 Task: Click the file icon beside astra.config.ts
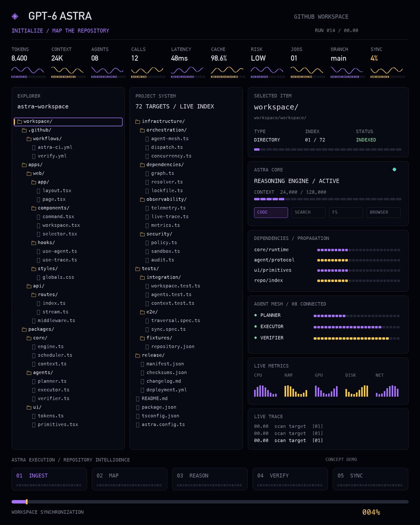click(x=138, y=425)
